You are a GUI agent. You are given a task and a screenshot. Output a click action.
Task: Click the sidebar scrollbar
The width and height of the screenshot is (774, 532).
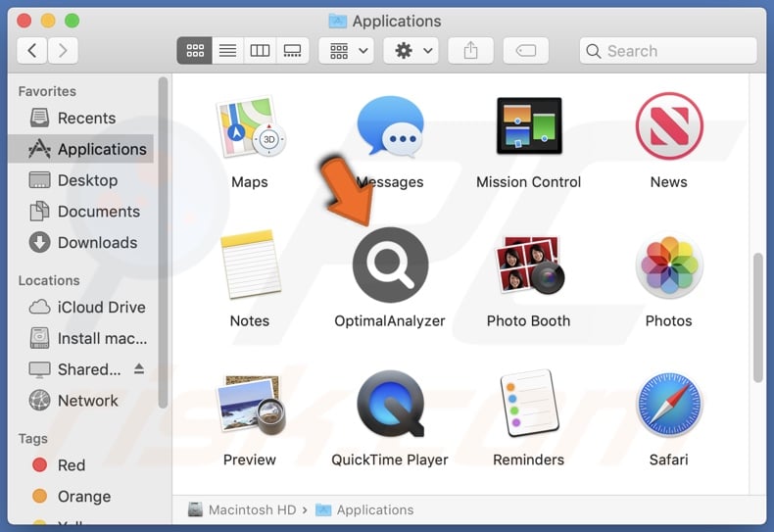(x=163, y=242)
